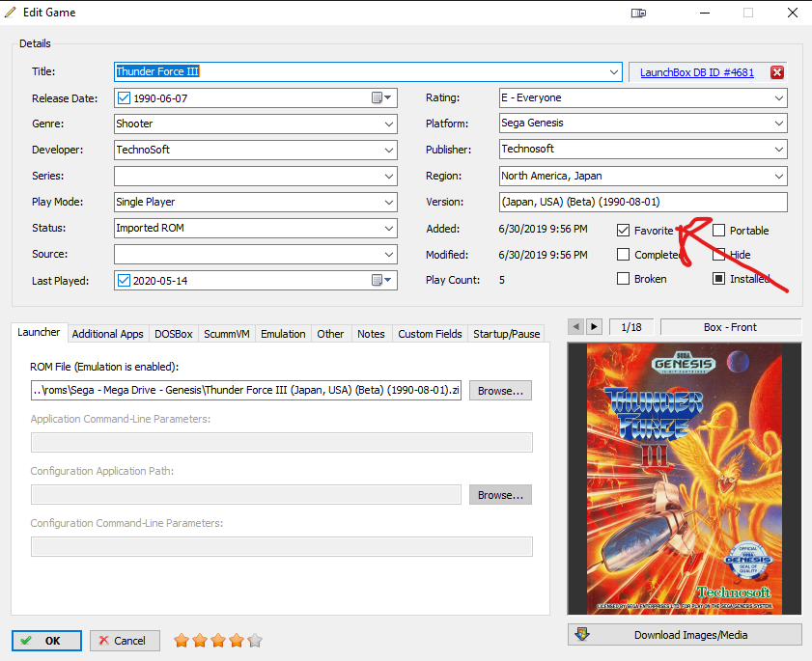Viewport: 812px width, 661px height.
Task: Switch to the Emulation tab
Action: (x=283, y=334)
